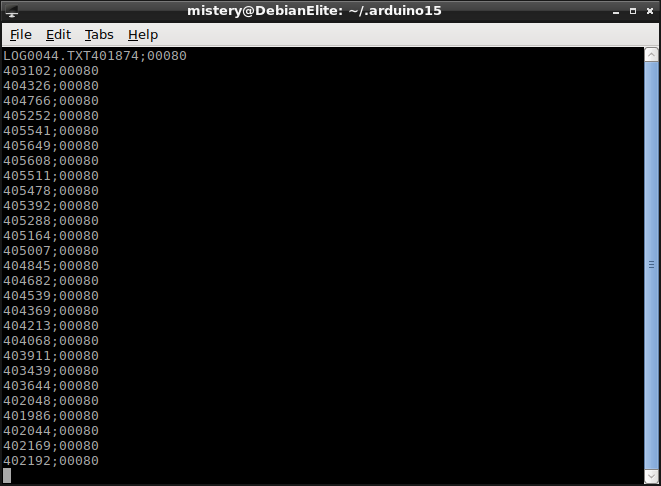Click the LOG0044.TXT line in terminal
Image resolution: width=661 pixels, height=486 pixels.
point(95,56)
